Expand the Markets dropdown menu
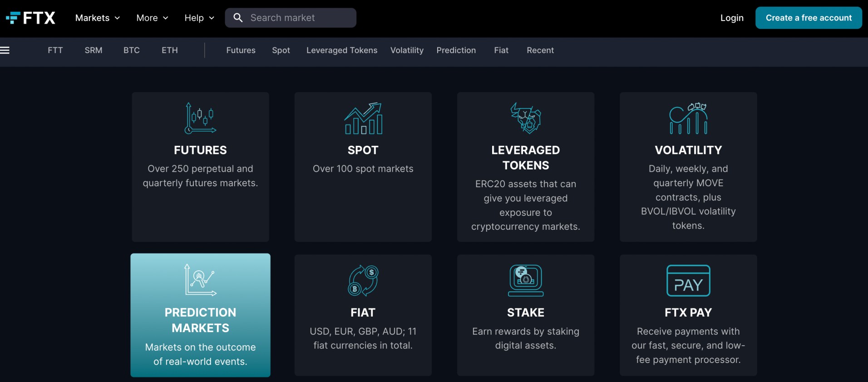868x382 pixels. [98, 18]
